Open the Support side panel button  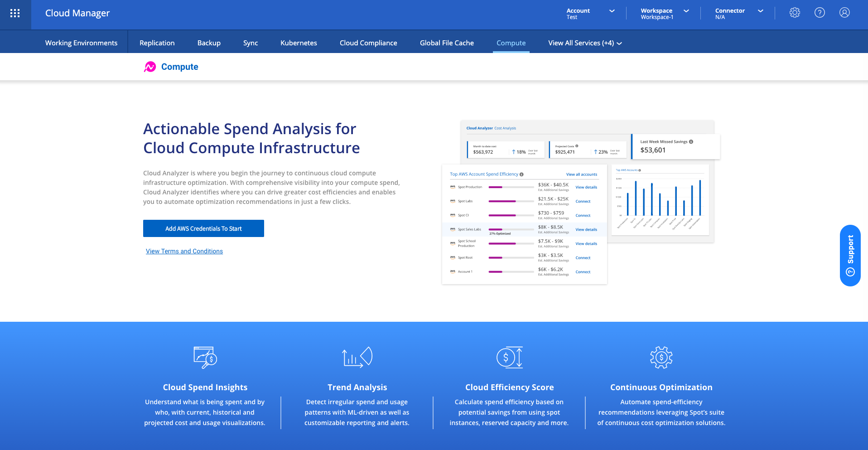pyautogui.click(x=850, y=255)
